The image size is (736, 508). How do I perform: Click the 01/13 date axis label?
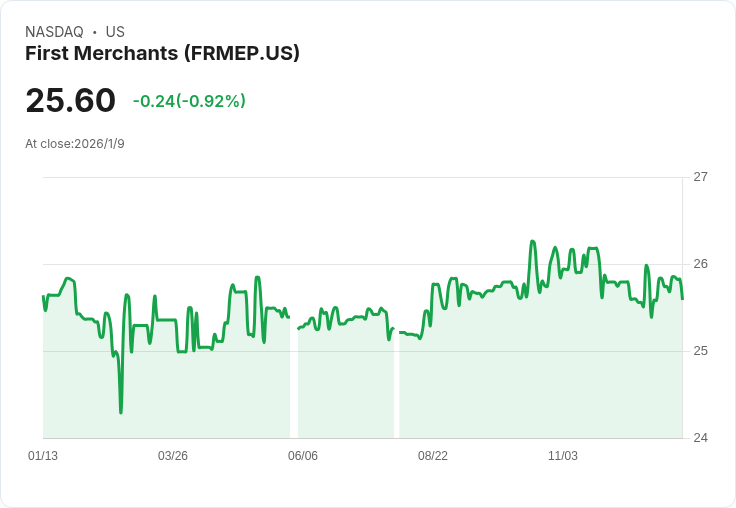[43, 456]
